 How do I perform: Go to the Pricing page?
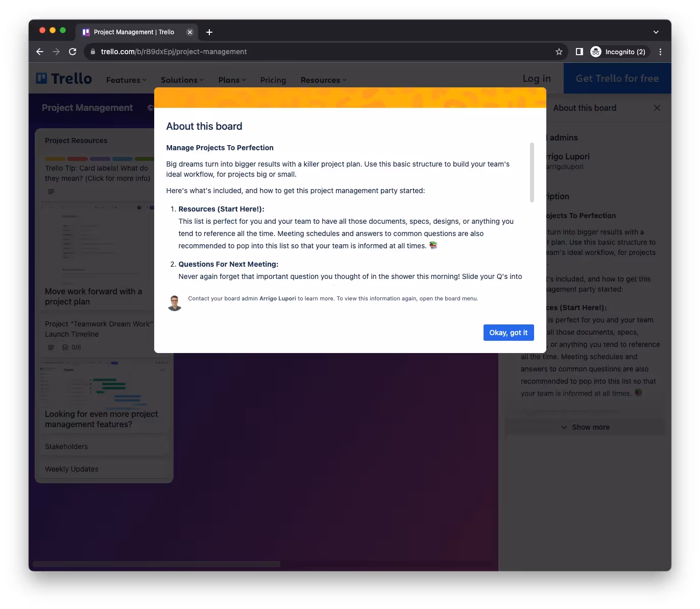point(273,80)
